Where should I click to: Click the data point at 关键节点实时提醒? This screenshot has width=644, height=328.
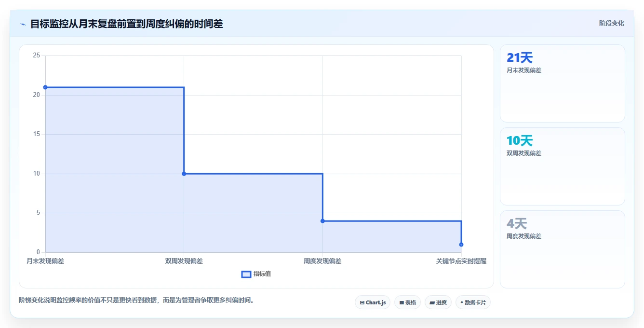tap(461, 245)
